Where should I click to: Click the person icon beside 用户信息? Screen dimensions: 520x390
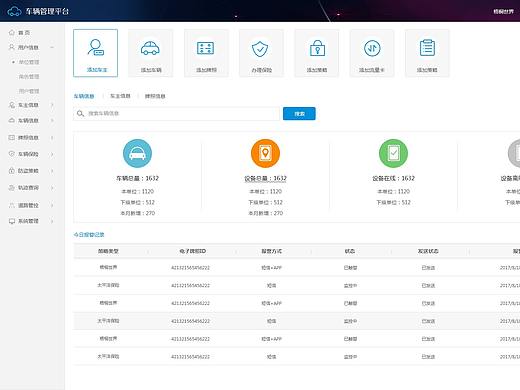click(12, 47)
